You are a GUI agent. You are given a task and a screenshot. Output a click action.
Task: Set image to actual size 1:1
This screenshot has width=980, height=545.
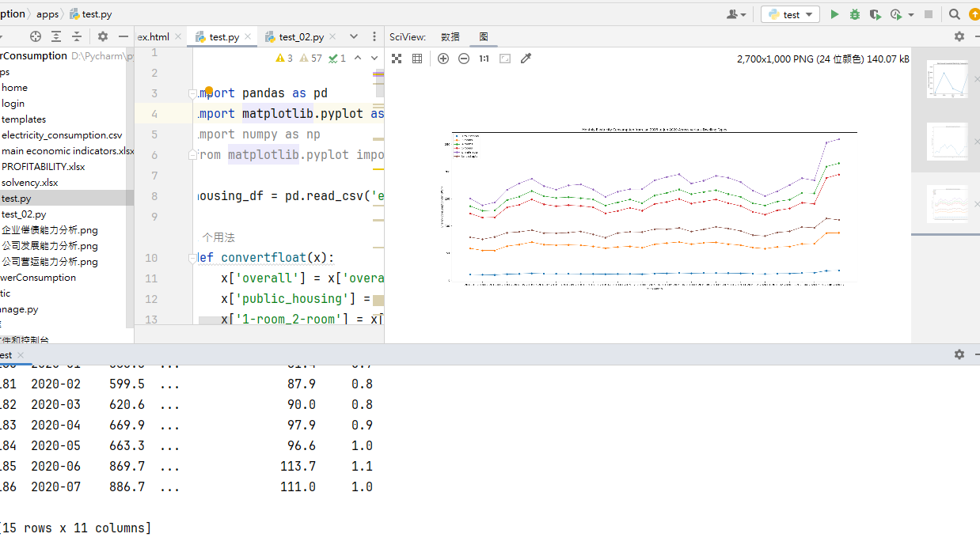[484, 59]
